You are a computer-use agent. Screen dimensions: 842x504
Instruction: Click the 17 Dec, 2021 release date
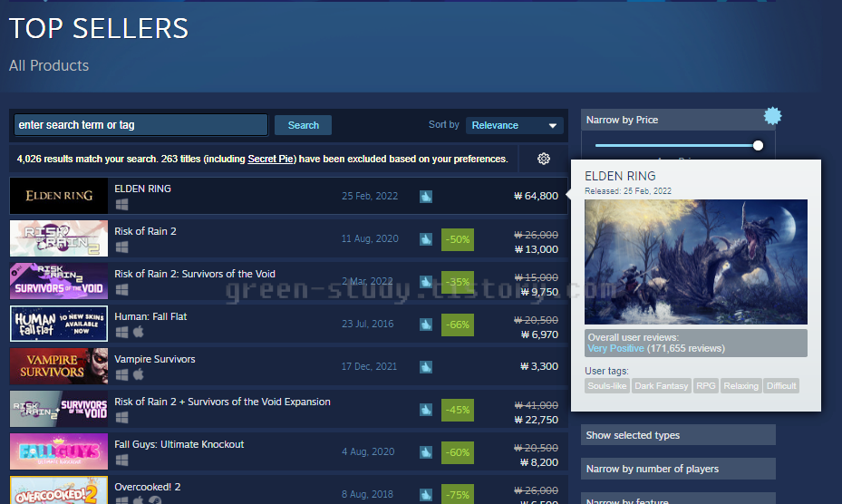click(x=369, y=366)
